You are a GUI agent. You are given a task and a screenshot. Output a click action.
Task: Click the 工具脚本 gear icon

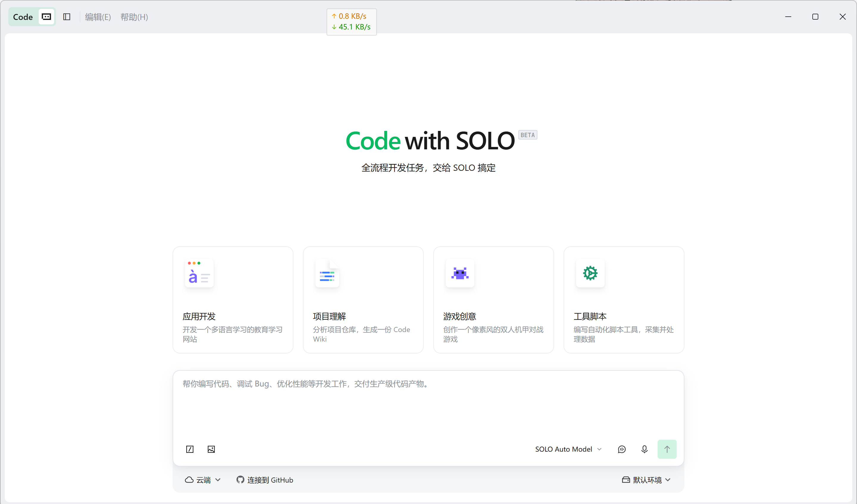[590, 273]
